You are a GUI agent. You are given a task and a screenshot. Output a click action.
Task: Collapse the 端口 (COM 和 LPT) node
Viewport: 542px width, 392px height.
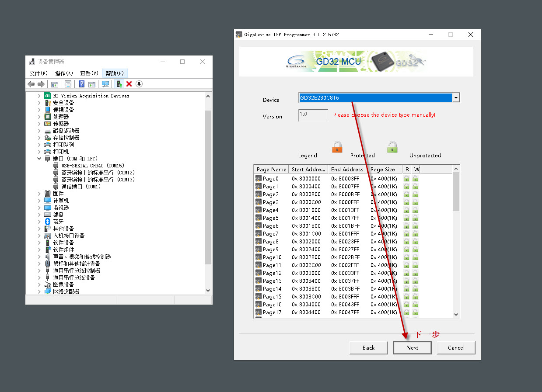(x=39, y=159)
